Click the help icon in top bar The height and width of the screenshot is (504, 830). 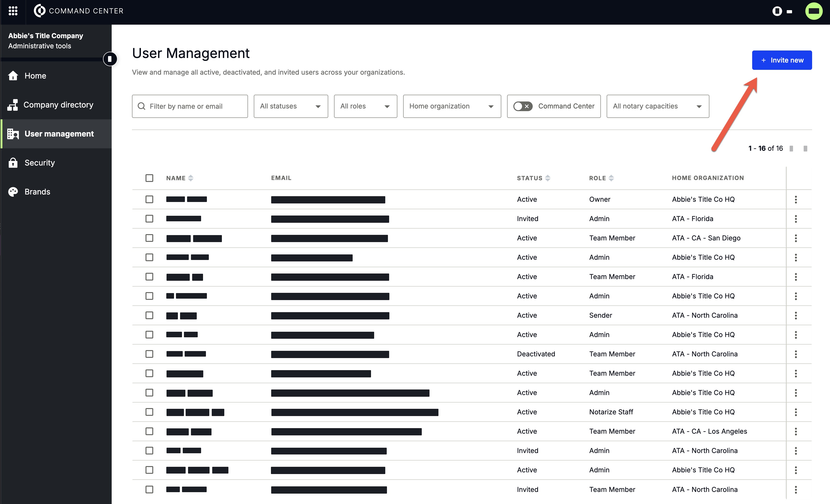point(777,11)
